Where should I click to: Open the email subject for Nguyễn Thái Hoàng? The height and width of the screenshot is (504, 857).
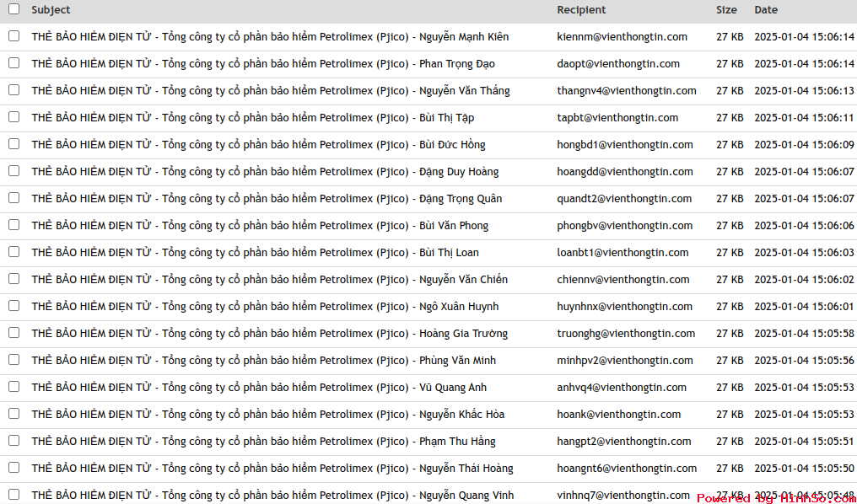pyautogui.click(x=272, y=469)
